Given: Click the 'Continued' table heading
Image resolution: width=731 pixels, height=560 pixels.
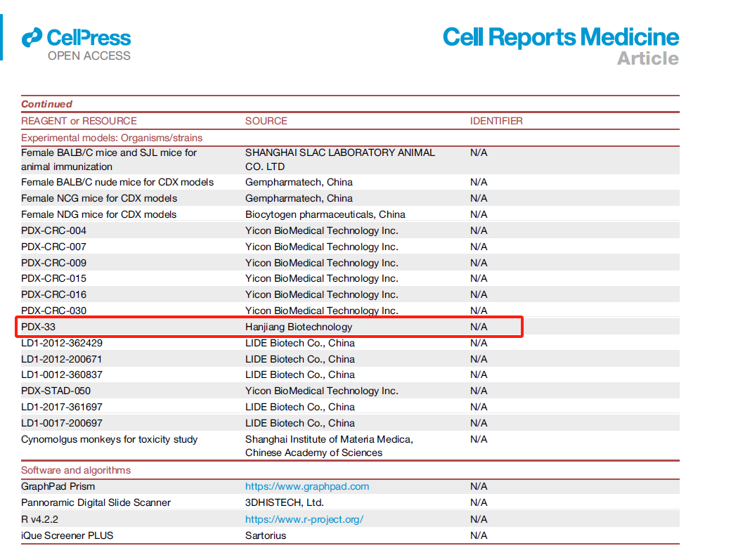Looking at the screenshot, I should 46,104.
